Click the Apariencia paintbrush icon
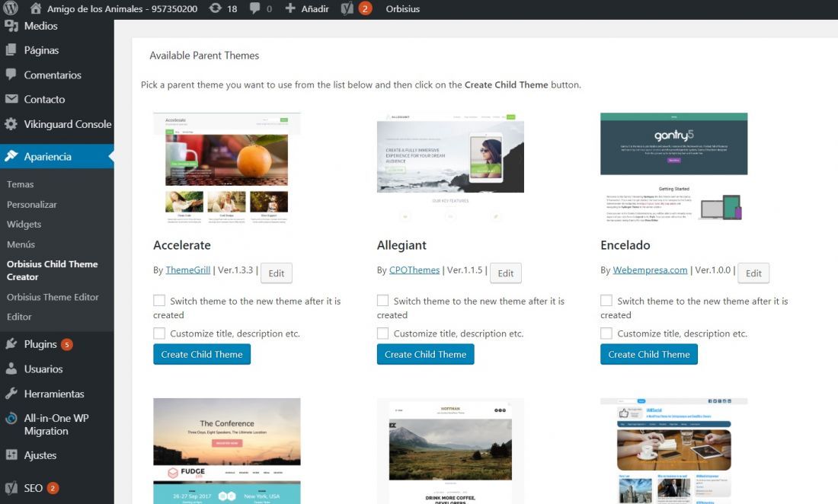The image size is (838, 504). coord(11,156)
